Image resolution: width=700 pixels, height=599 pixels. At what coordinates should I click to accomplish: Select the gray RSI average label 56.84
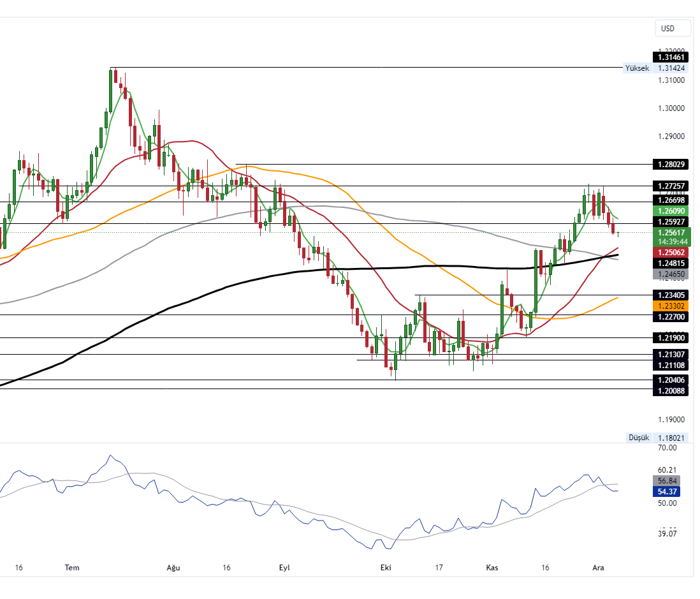(x=667, y=480)
